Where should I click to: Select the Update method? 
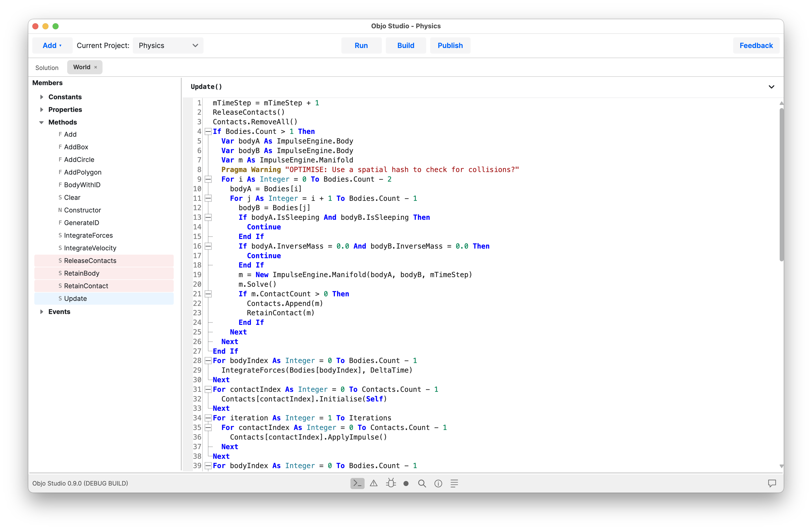tap(104, 299)
